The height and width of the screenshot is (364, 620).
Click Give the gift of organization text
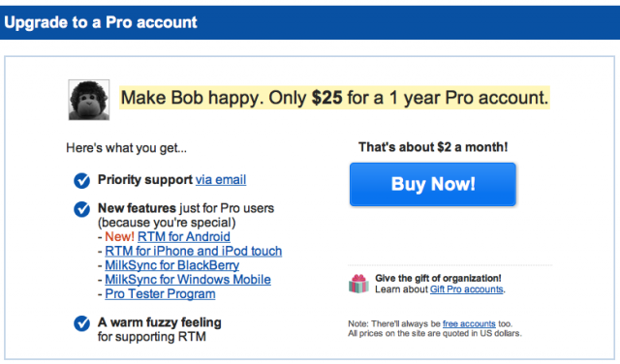click(x=438, y=278)
